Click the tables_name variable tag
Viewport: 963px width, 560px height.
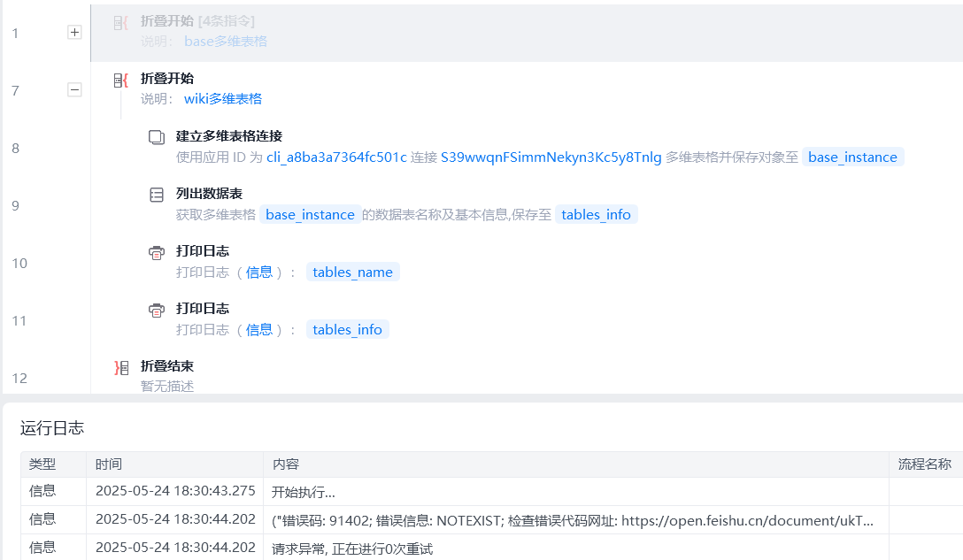click(x=352, y=272)
